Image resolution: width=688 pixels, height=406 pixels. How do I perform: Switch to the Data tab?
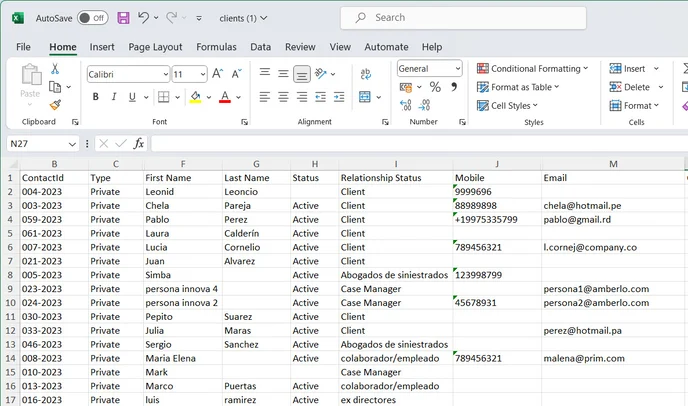pyautogui.click(x=261, y=47)
